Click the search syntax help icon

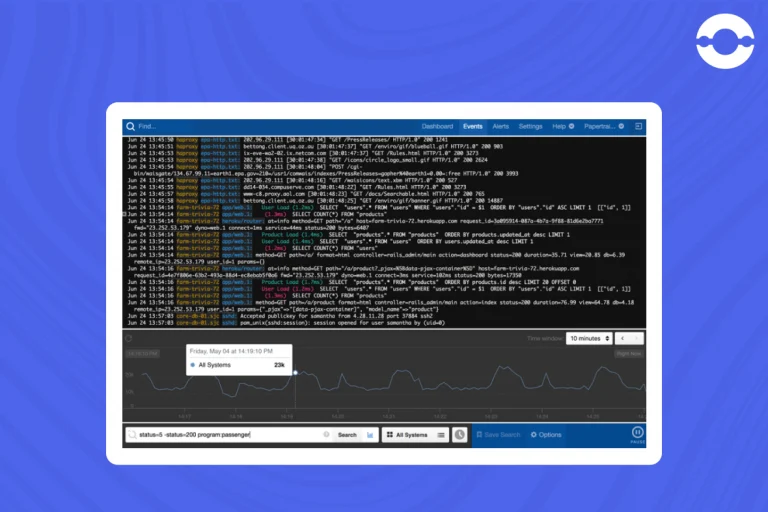point(326,435)
